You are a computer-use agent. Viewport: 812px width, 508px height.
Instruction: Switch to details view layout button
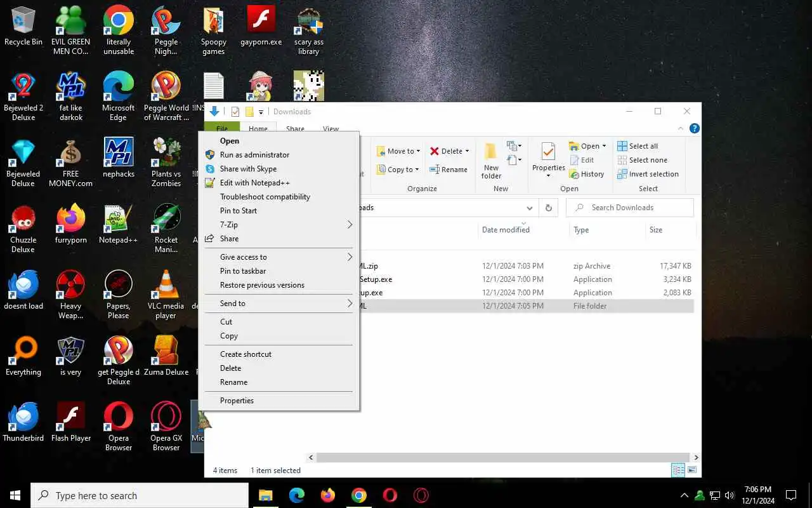678,471
